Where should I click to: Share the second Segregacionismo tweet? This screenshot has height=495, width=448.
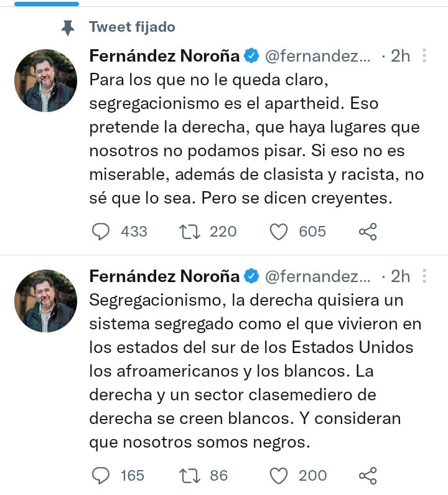368,476
